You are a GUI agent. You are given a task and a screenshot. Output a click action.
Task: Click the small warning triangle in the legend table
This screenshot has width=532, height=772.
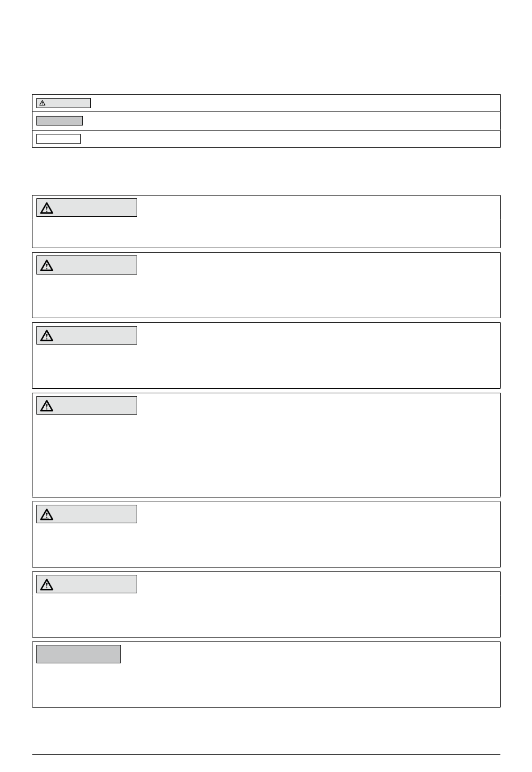(43, 103)
